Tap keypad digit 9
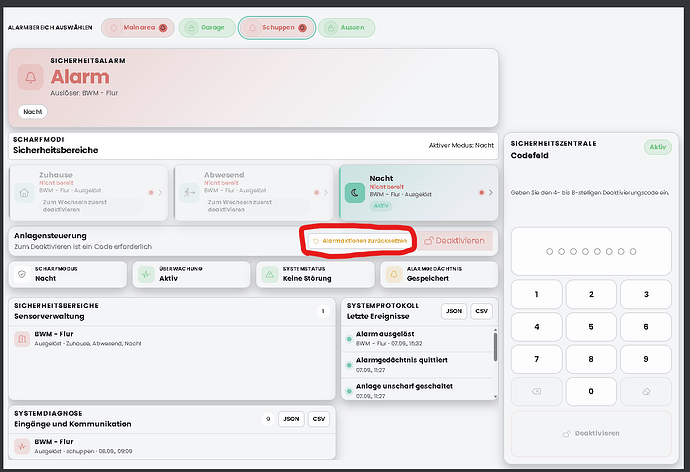Image resolution: width=690 pixels, height=472 pixels. point(646,359)
